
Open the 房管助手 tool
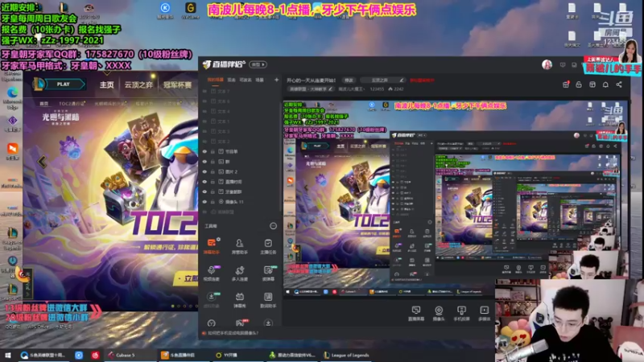pos(239,246)
